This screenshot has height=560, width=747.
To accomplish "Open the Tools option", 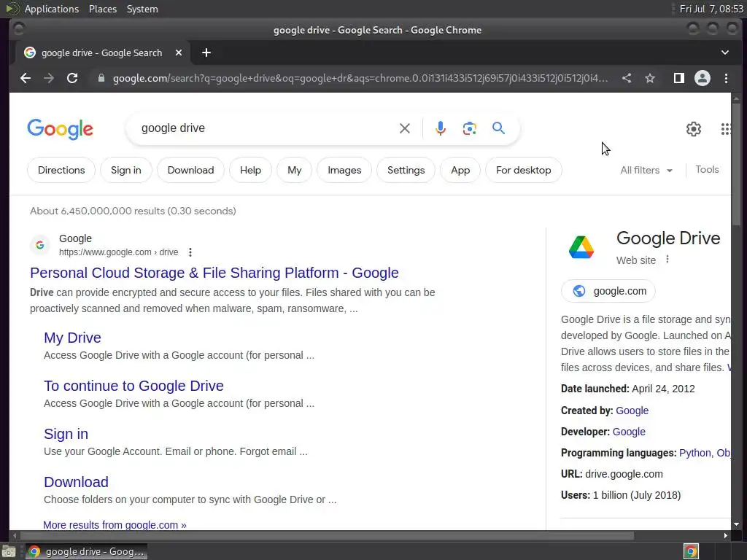I will click(707, 169).
